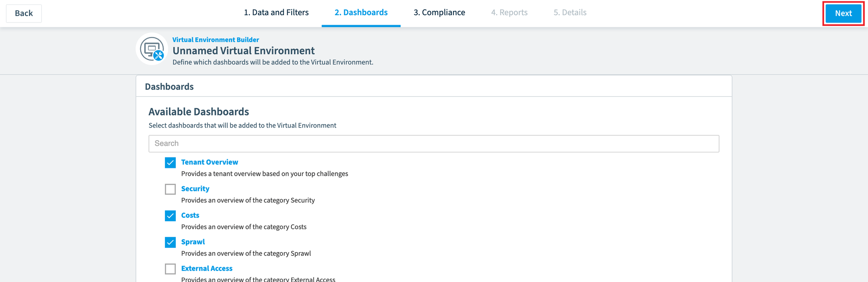Open the Sprawl dashboard link
This screenshot has height=282, width=868.
[x=193, y=242]
